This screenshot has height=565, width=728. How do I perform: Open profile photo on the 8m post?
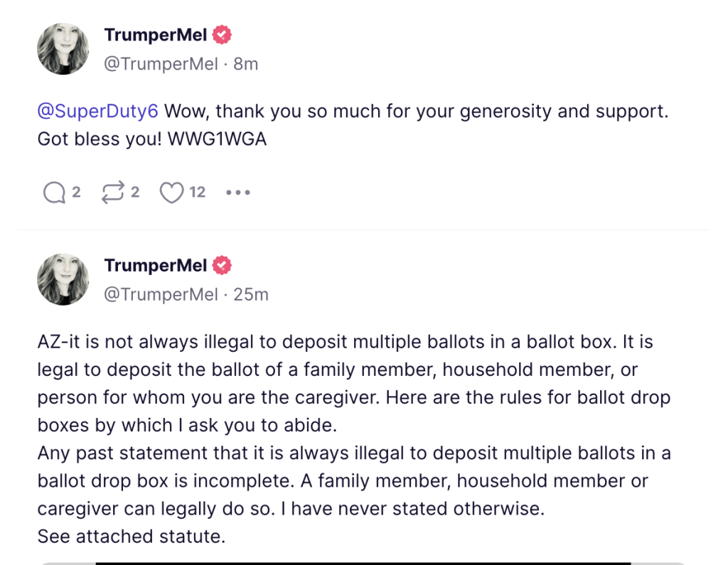63,48
